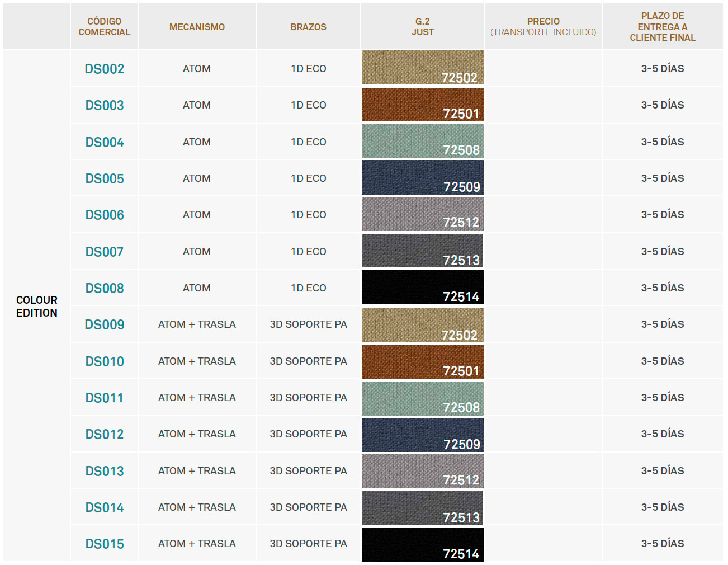Click the PRECIO (TRANSPORTE INCLUIDO) header
Image resolution: width=728 pixels, height=565 pixels.
click(x=543, y=27)
